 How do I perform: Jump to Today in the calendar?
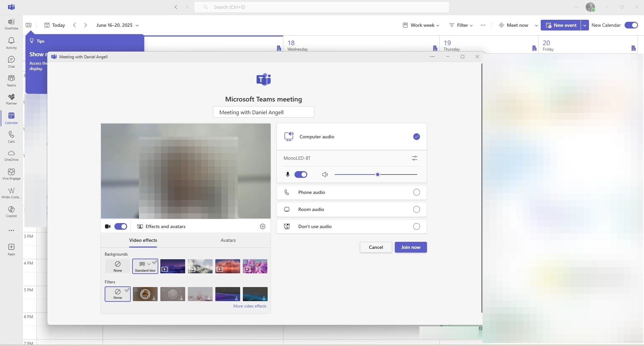(55, 25)
